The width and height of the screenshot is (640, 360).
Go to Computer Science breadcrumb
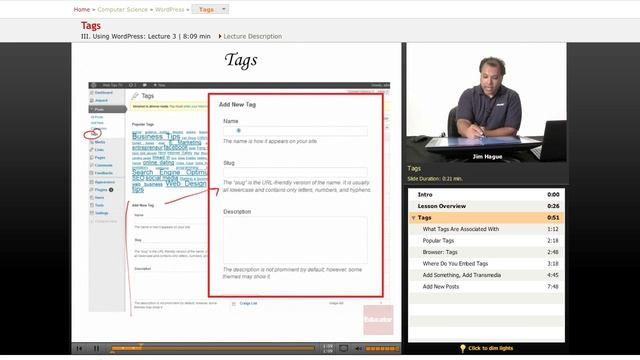pyautogui.click(x=122, y=9)
